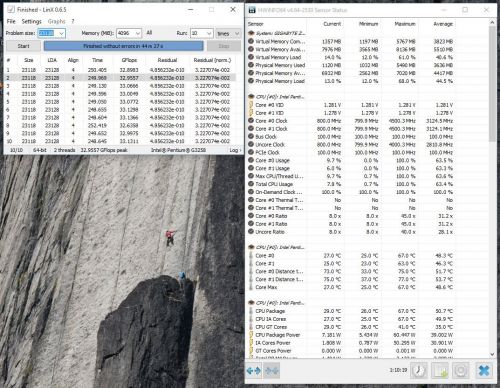Click the HWiNFO scrollbar up arrow
Viewport: 500px width, 388px height.
click(x=492, y=22)
